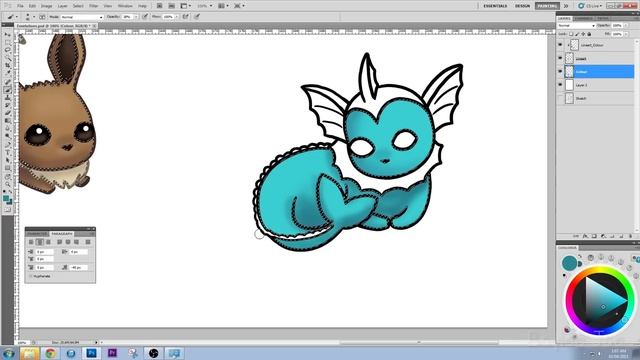This screenshot has height=360, width=640.
Task: Select the Gradient tool
Action: pos(8,120)
